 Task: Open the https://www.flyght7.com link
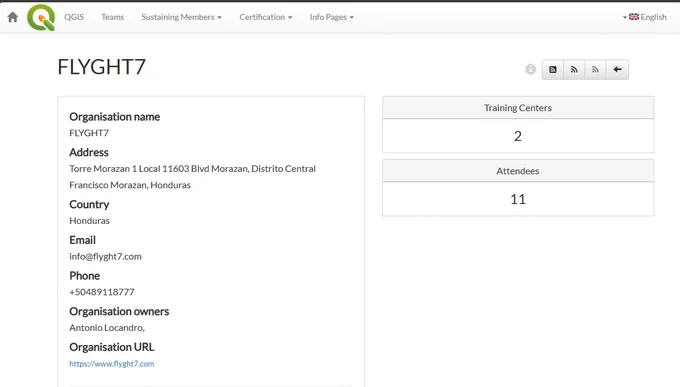[111, 364]
